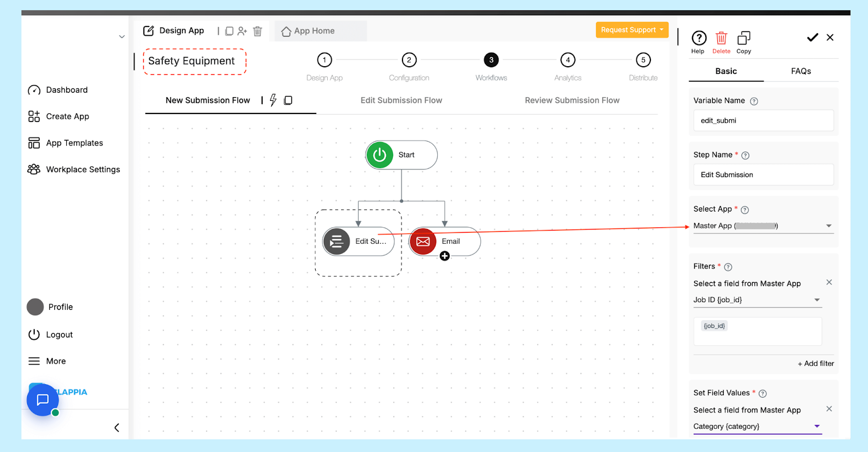
Task: Click Variable Name help icon
Action: (754, 101)
